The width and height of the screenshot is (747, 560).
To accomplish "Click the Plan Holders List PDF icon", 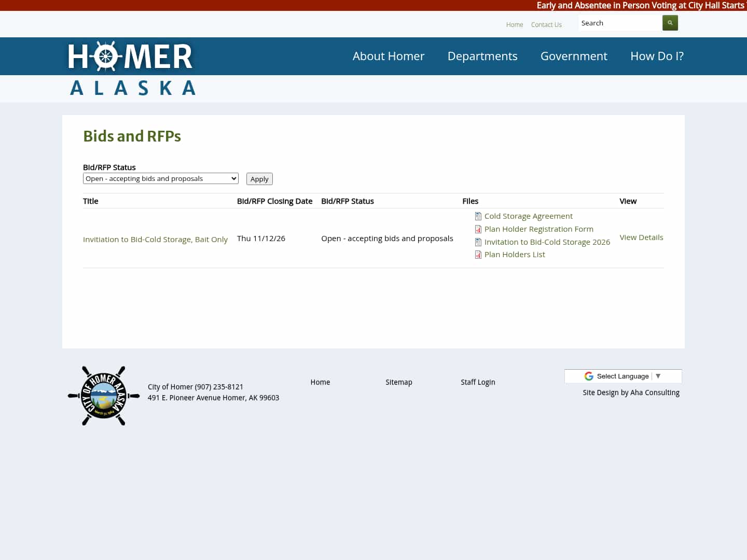I will [x=478, y=255].
